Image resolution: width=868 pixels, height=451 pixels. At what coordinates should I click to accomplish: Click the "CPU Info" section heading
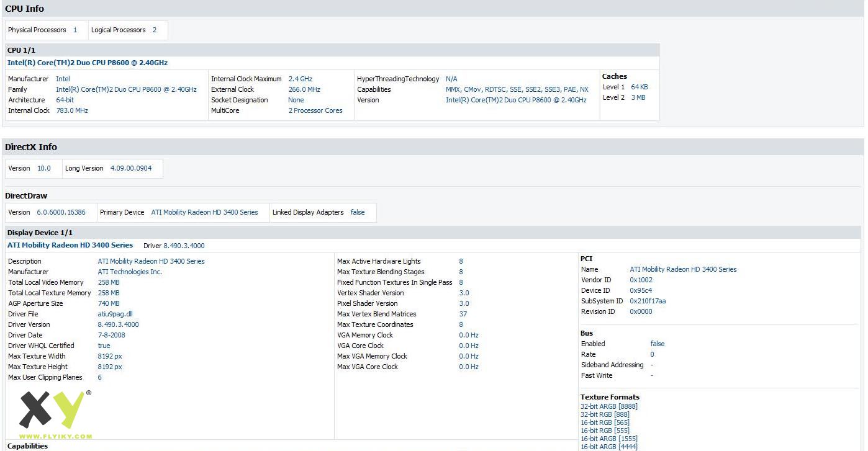click(x=24, y=9)
